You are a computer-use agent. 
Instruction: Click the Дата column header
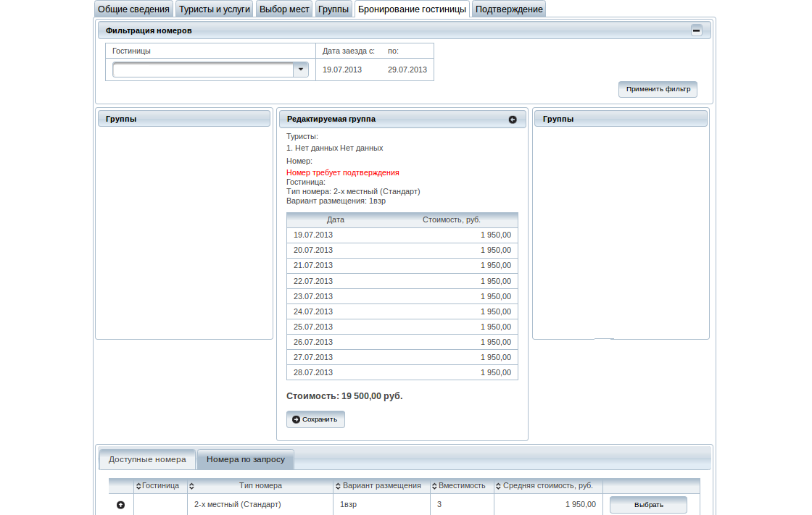336,220
